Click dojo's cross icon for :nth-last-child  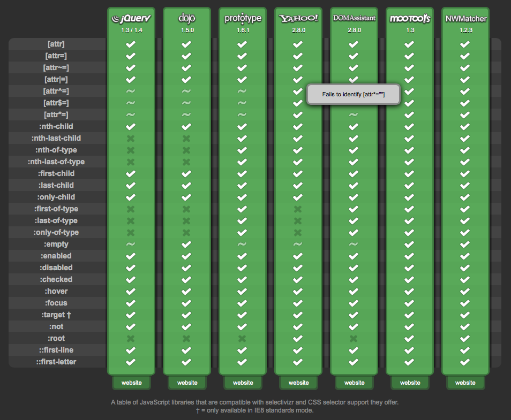pyautogui.click(x=186, y=138)
